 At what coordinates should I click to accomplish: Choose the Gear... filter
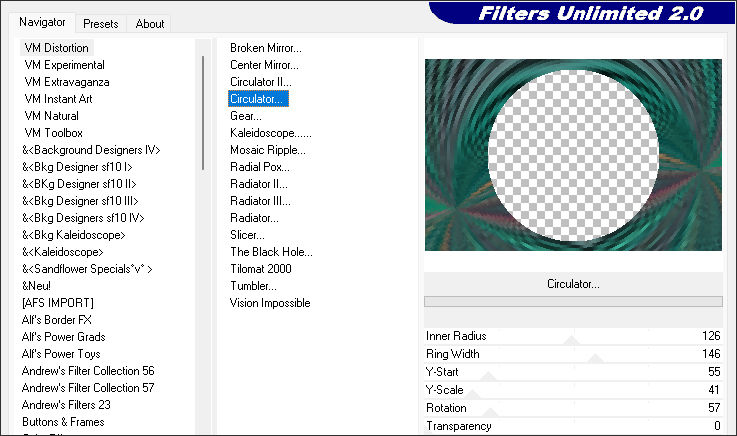[246, 116]
